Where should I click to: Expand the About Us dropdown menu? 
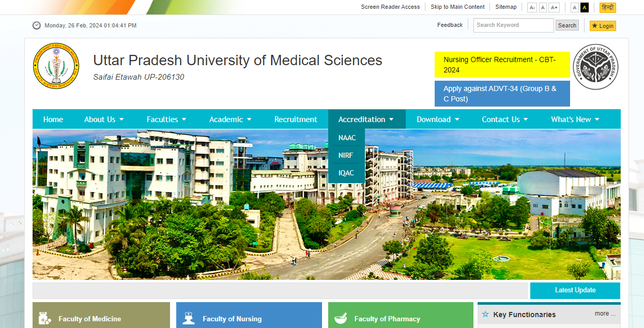click(x=104, y=120)
